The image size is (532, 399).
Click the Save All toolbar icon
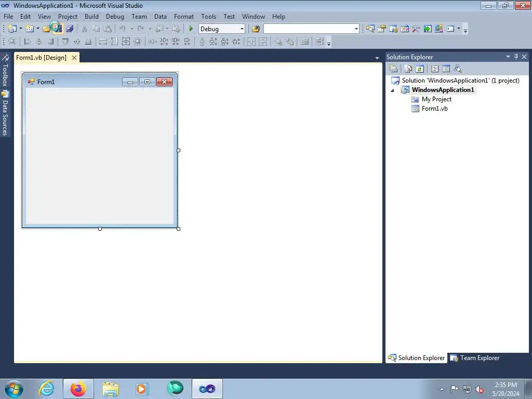point(70,29)
